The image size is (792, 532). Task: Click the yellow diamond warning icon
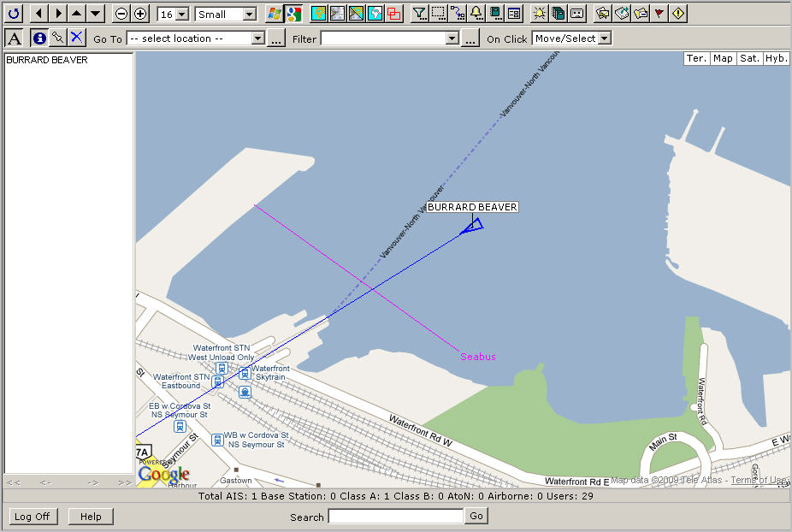pos(678,14)
